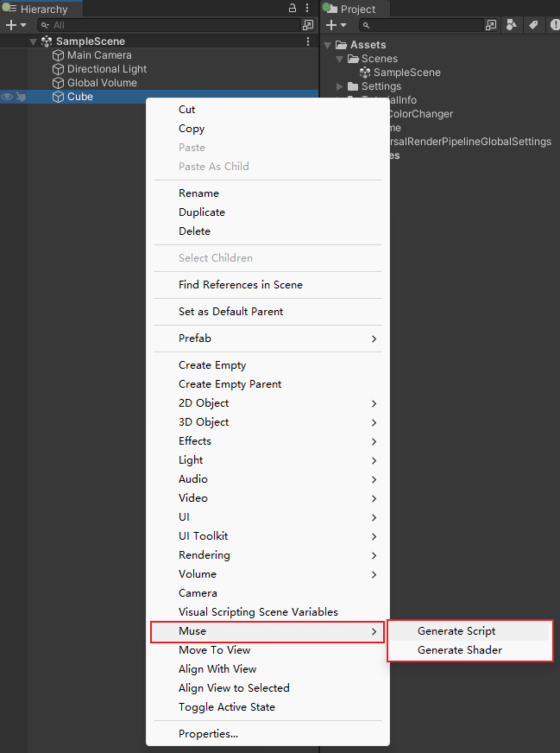This screenshot has height=753, width=560.
Task: Open the Hierarchy panel kebab menu
Action: 307,8
